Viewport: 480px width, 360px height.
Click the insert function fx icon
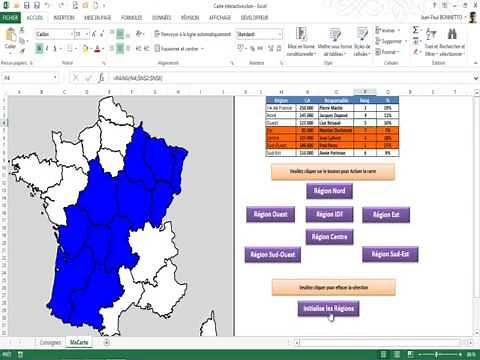(x=101, y=78)
